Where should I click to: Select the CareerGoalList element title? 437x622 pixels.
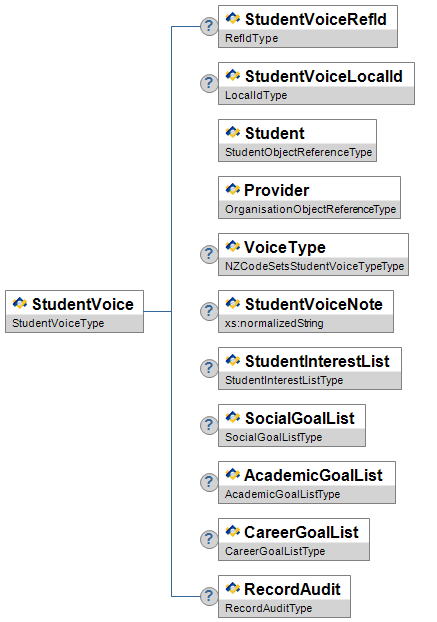[301, 532]
